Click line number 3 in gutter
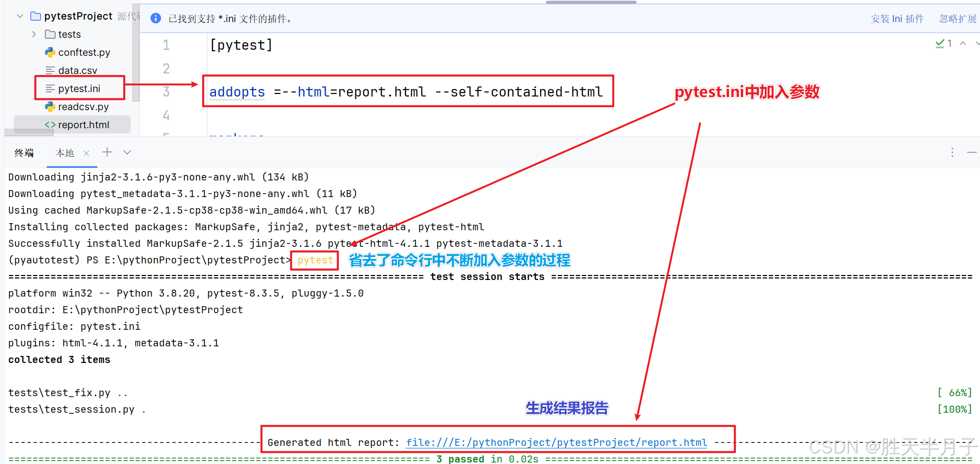This screenshot has width=980, height=464. point(166,92)
